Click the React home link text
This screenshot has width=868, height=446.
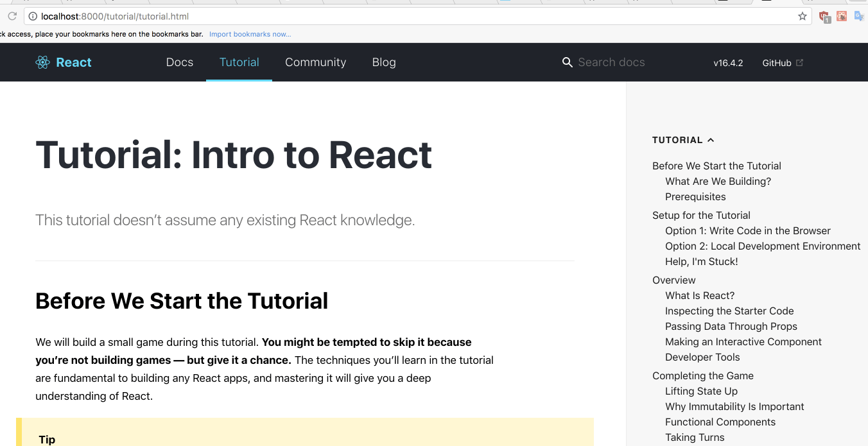tap(74, 62)
